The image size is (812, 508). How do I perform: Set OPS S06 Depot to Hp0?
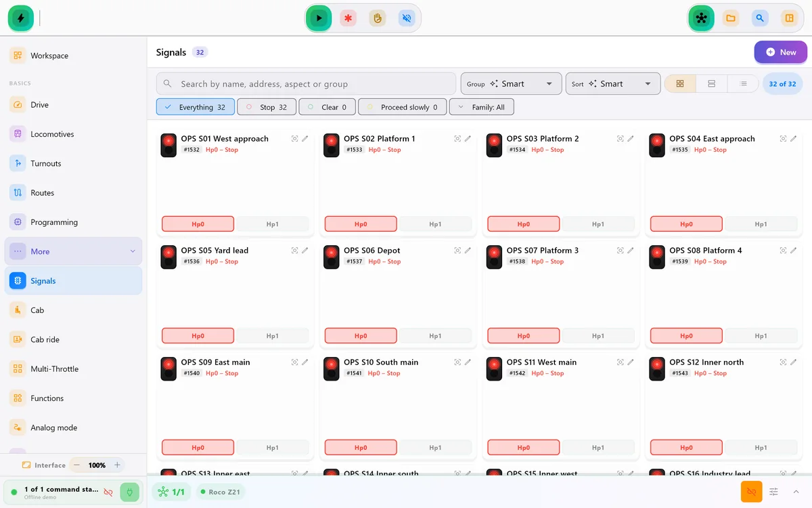361,336
